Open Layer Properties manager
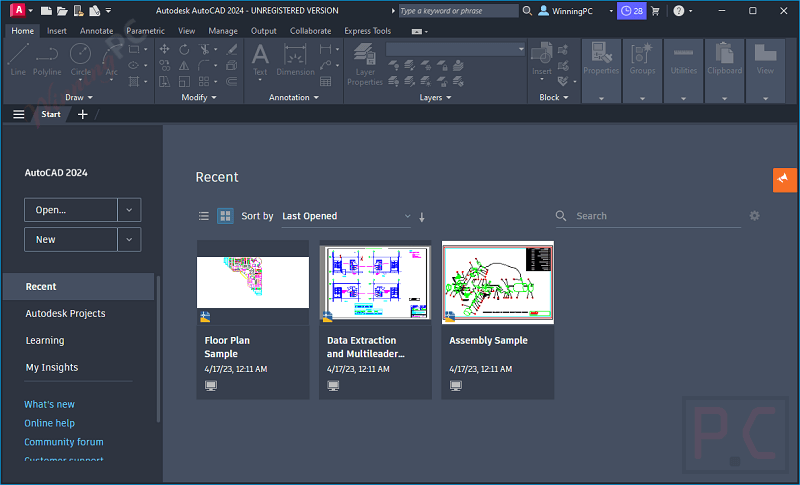 (365, 64)
